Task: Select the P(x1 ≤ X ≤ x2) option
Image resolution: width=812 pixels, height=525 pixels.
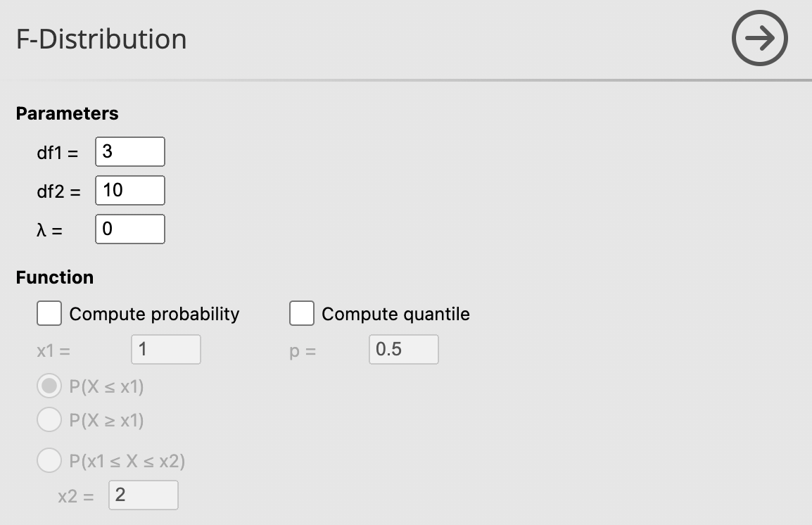Action: 49,461
